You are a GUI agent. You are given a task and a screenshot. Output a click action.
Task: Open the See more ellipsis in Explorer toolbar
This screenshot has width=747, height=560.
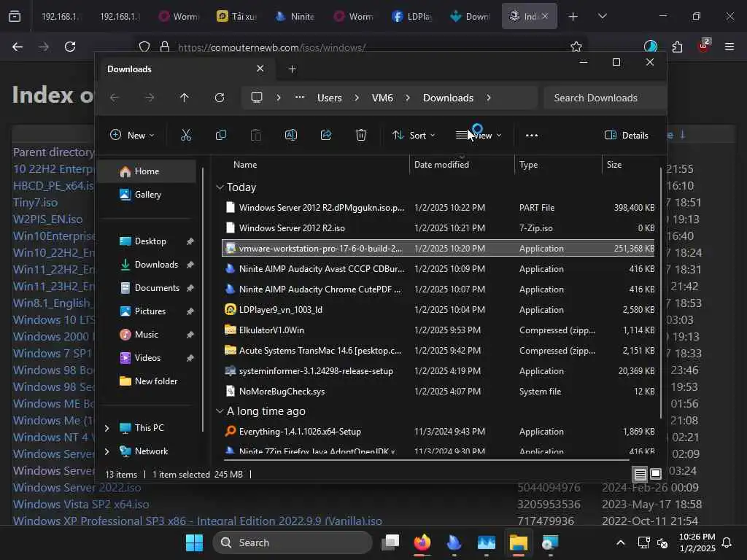point(532,135)
